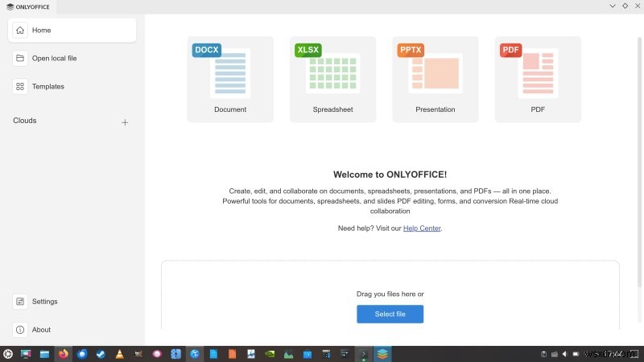
Task: Open the blue globe browser icon in the taskbar
Action: [195, 354]
